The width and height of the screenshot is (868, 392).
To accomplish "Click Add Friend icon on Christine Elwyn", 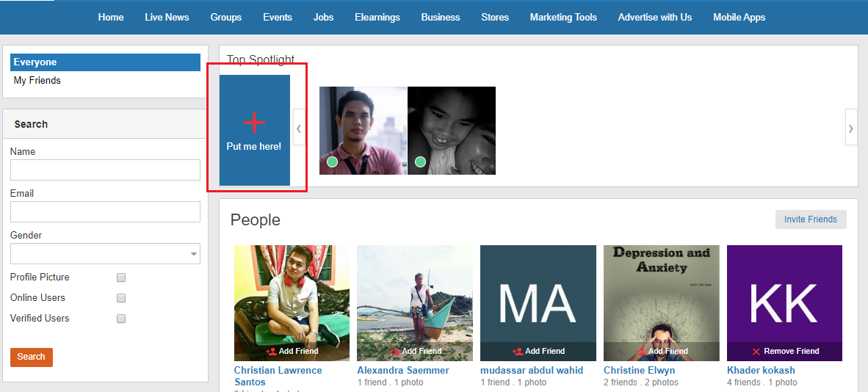I will tap(640, 352).
